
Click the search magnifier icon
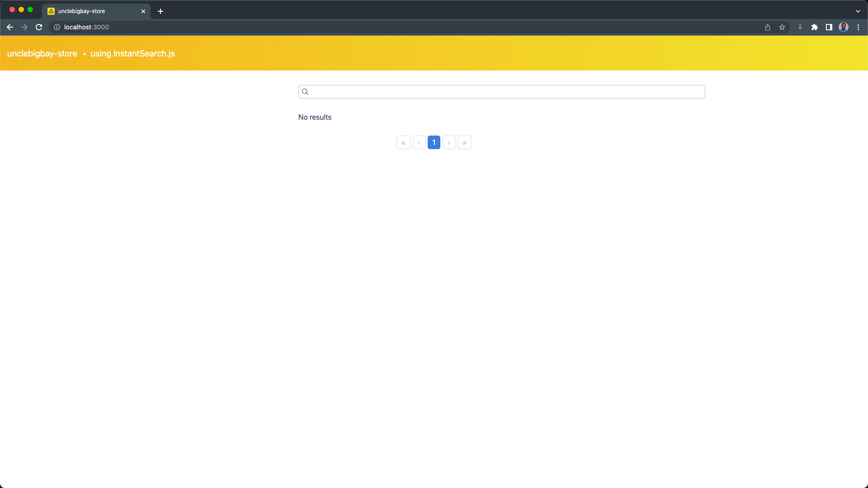[x=305, y=92]
